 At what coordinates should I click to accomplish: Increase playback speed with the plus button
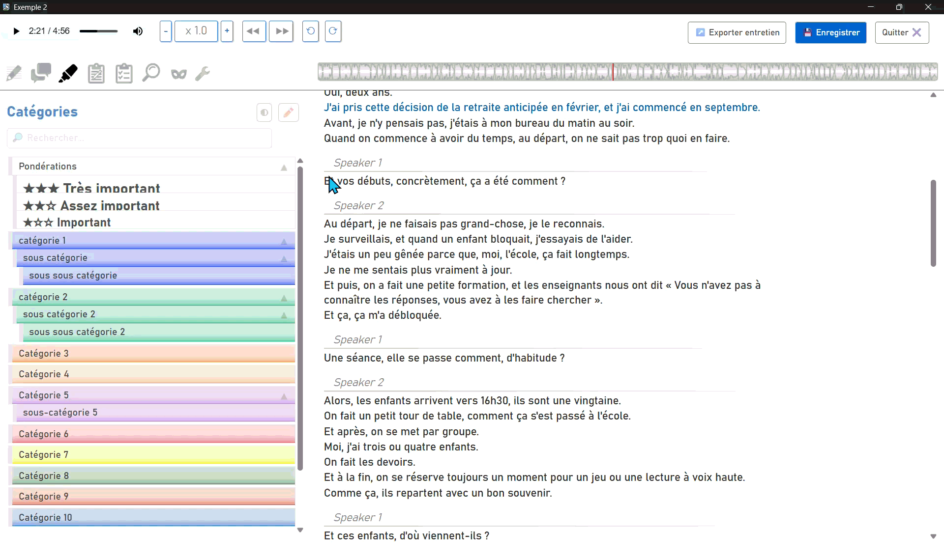pyautogui.click(x=227, y=31)
